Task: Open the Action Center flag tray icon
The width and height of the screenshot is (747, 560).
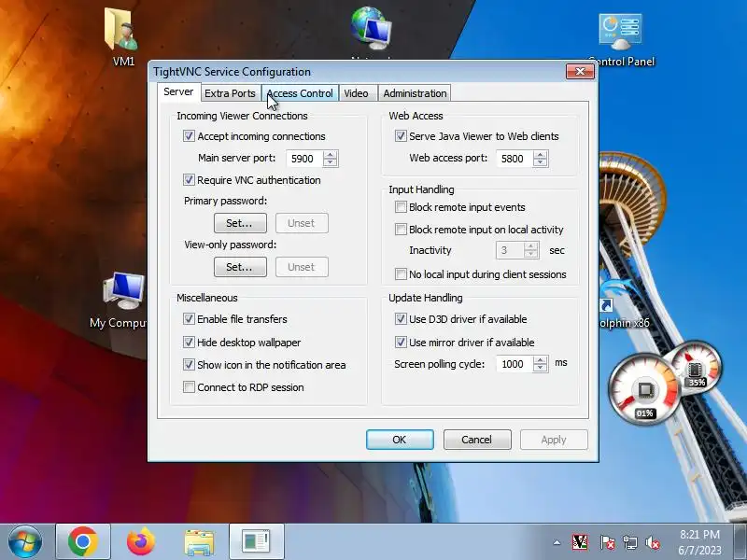Action: pos(607,542)
